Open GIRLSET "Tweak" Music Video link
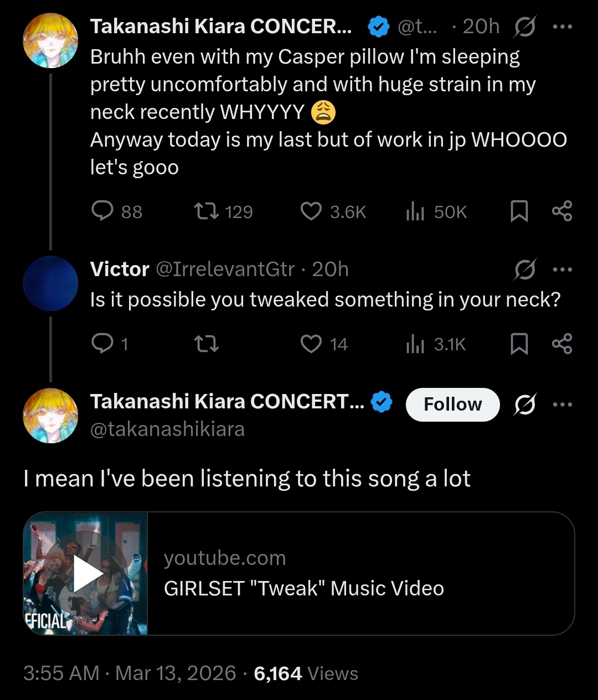This screenshot has width=598, height=700. coord(304,588)
